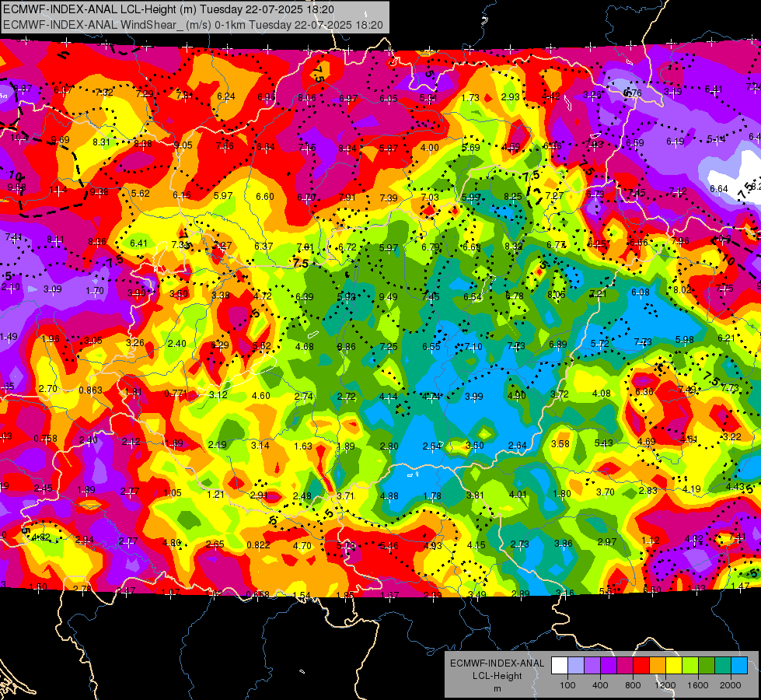Click the legend label "1600"
Image resolution: width=761 pixels, height=700 pixels.
[698, 685]
